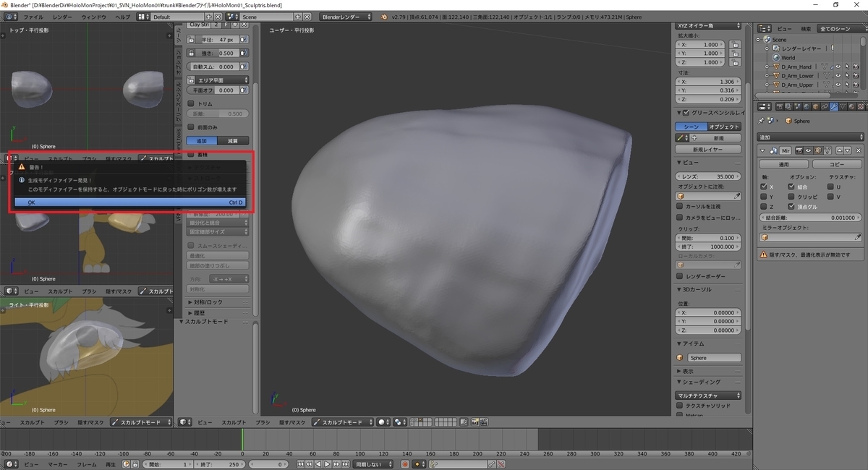Delete the Mirror modifier with the X icon
This screenshot has width=868, height=470.
click(858, 150)
